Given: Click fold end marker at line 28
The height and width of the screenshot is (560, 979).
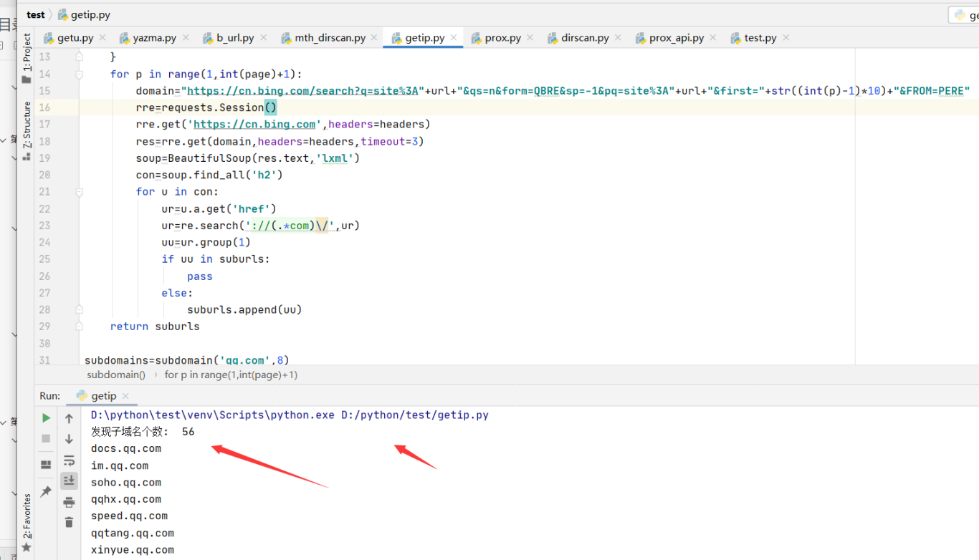Looking at the screenshot, I should coord(79,310).
